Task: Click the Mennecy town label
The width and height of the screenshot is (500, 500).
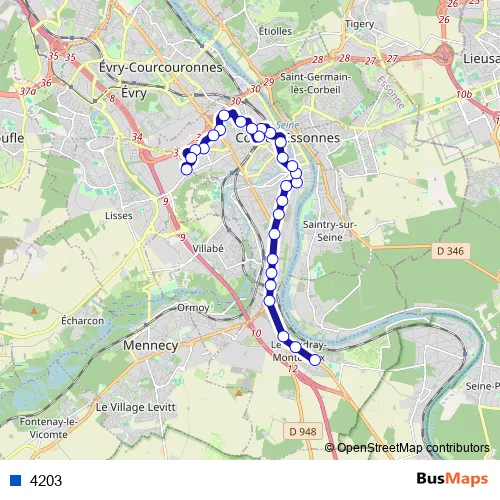Action: click(x=151, y=346)
